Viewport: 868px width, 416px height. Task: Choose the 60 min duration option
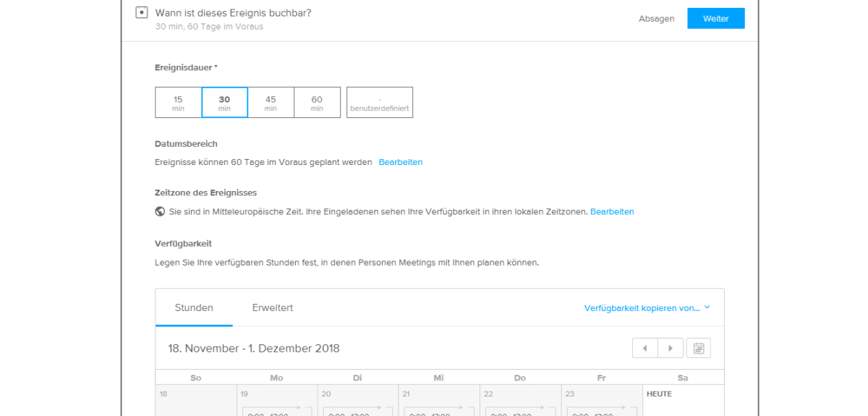pos(317,103)
